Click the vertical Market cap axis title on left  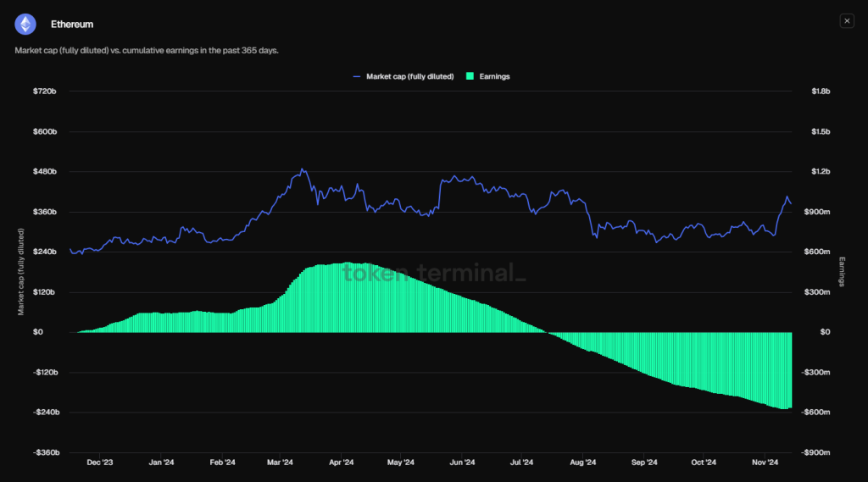click(20, 271)
